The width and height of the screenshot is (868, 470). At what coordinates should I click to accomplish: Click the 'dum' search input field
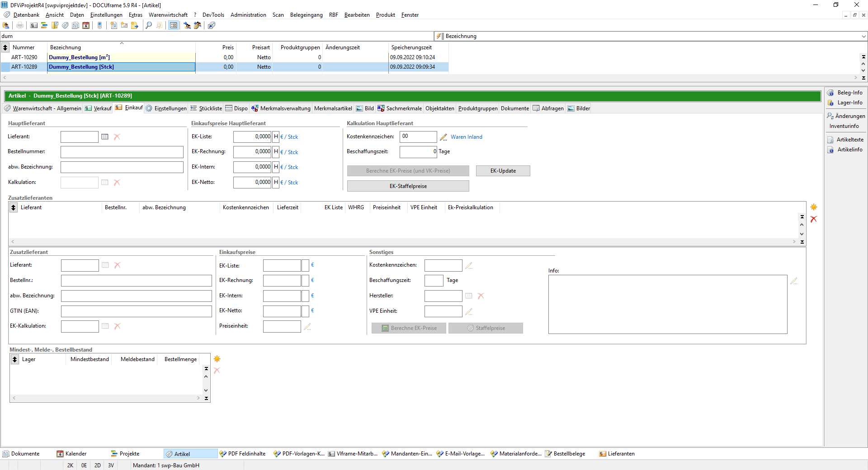[x=217, y=36]
